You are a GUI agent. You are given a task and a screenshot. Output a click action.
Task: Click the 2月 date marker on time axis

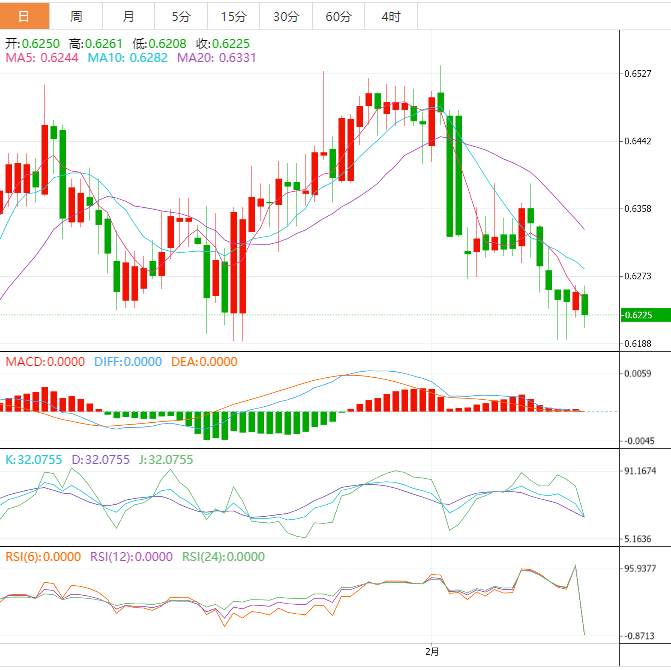432,652
